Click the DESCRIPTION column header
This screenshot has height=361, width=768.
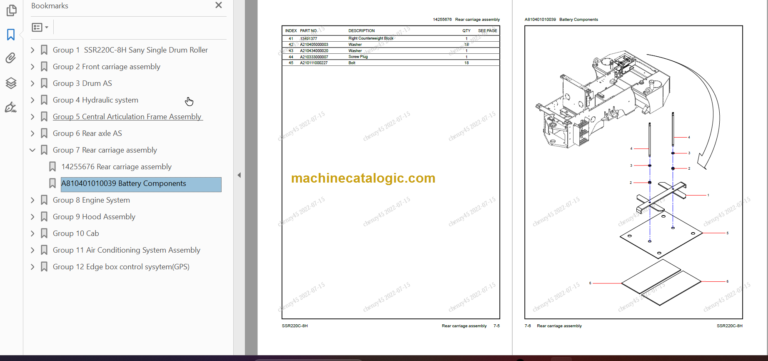click(361, 31)
